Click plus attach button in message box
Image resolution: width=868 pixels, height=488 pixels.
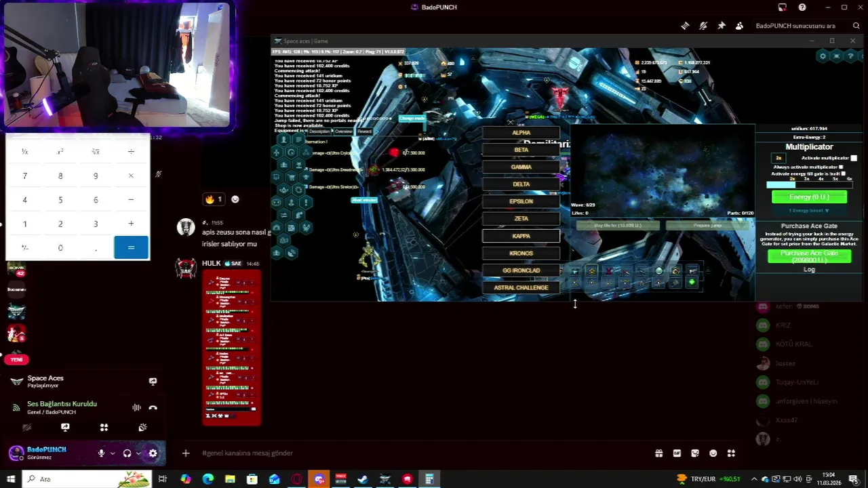tap(185, 453)
